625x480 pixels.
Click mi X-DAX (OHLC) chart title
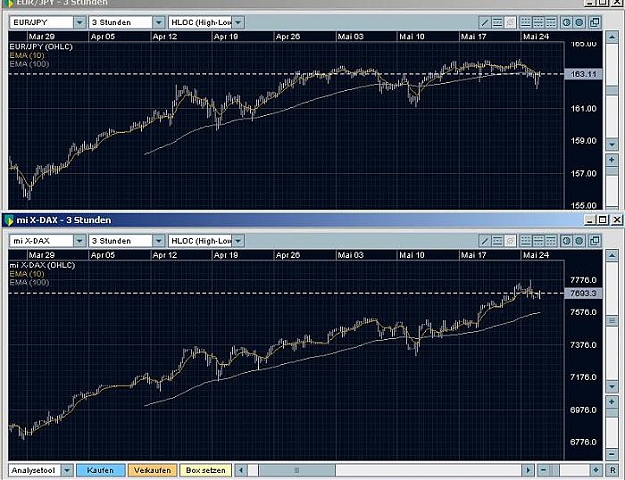coord(42,265)
